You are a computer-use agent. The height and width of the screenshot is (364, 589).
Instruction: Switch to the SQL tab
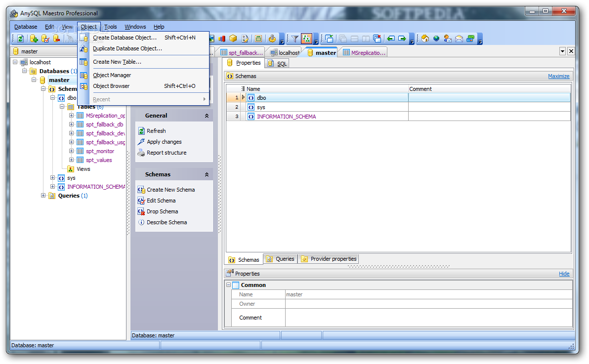tap(277, 64)
